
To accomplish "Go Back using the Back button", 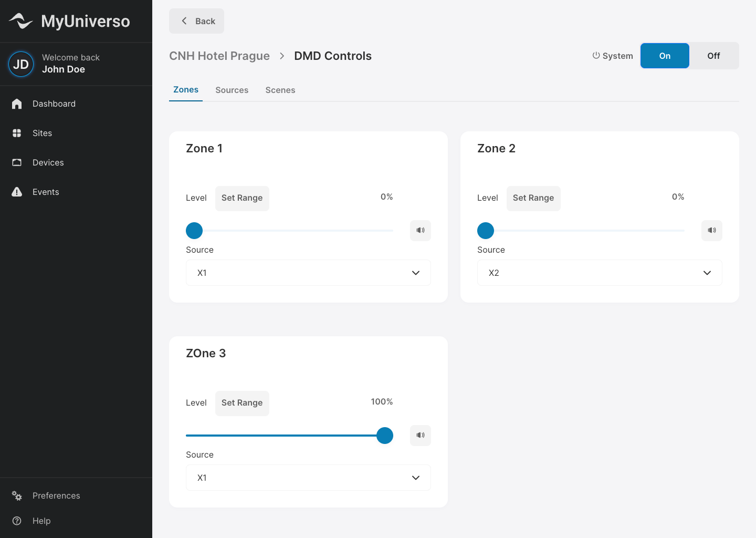I will click(x=196, y=21).
